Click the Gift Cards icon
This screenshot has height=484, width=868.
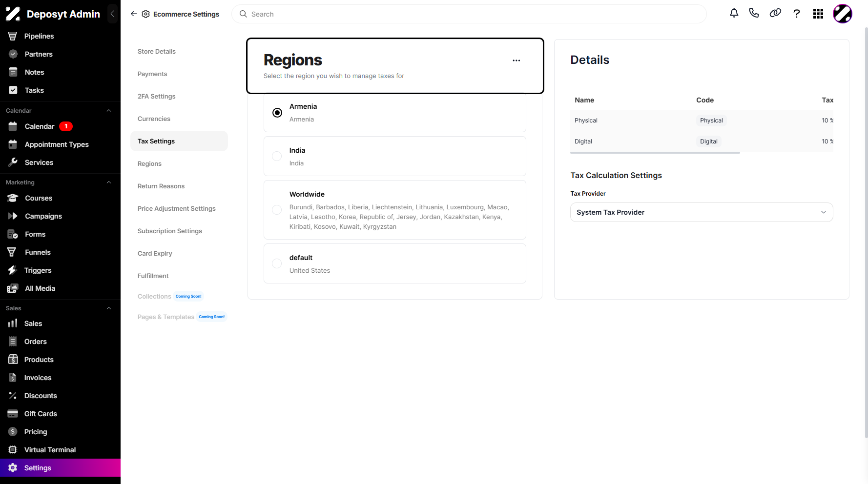13,414
